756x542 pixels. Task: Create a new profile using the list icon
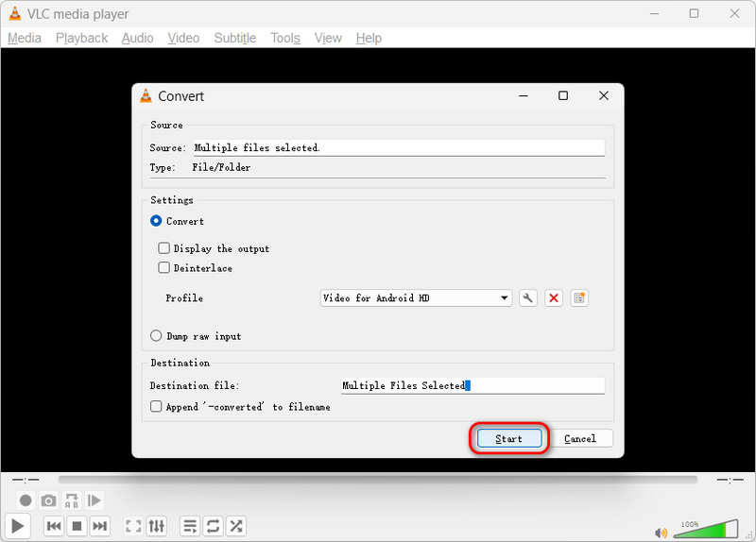pos(579,297)
